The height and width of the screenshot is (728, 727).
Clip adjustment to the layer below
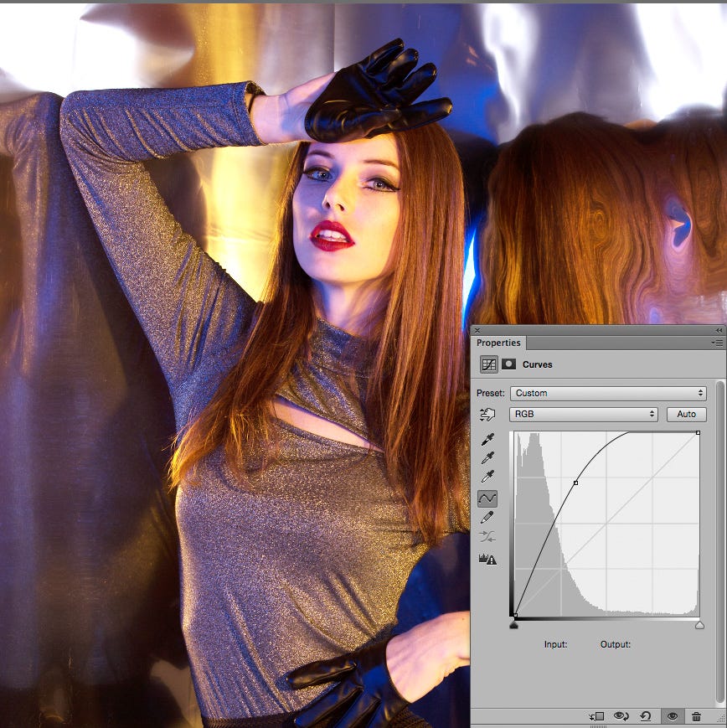(x=597, y=716)
